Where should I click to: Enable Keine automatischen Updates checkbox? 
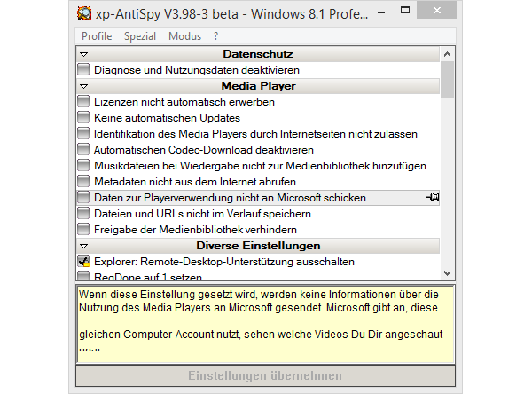coord(83,117)
